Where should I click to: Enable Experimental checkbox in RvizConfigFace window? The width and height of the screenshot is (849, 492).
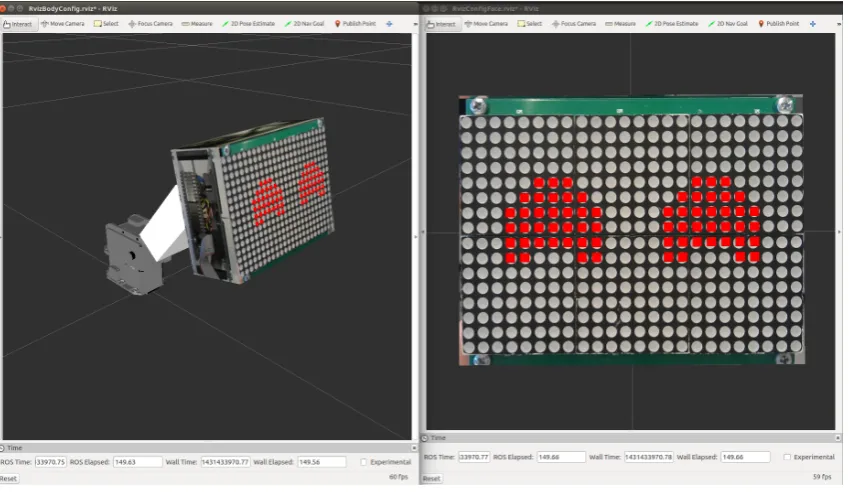787,457
